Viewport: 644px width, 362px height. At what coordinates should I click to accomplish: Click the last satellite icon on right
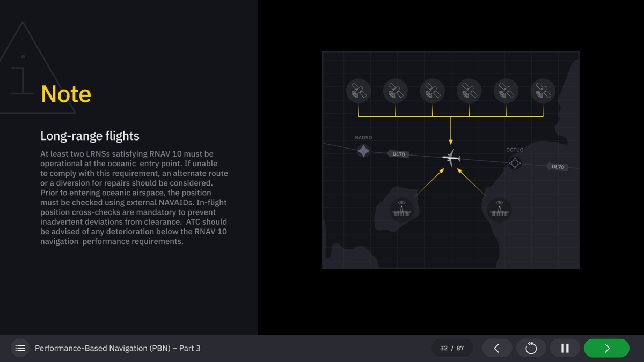543,91
